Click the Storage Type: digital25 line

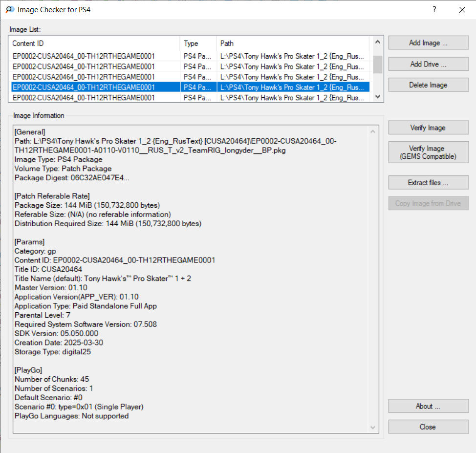(53, 351)
